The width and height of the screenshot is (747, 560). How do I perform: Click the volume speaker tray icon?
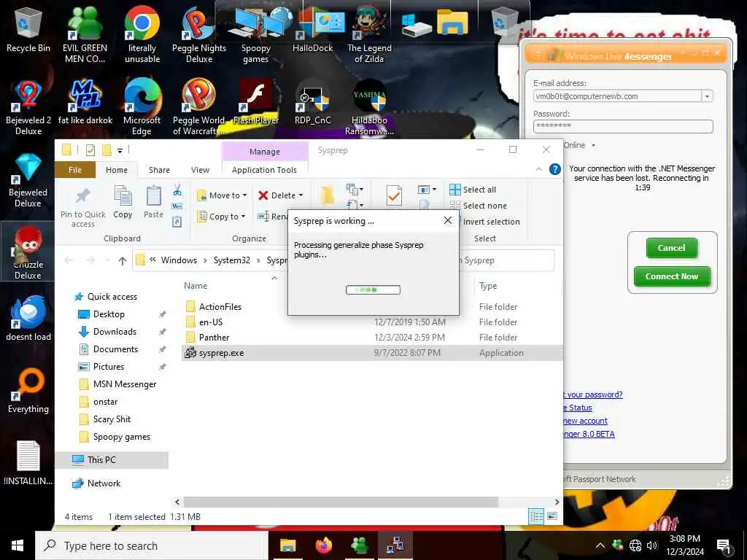652,545
